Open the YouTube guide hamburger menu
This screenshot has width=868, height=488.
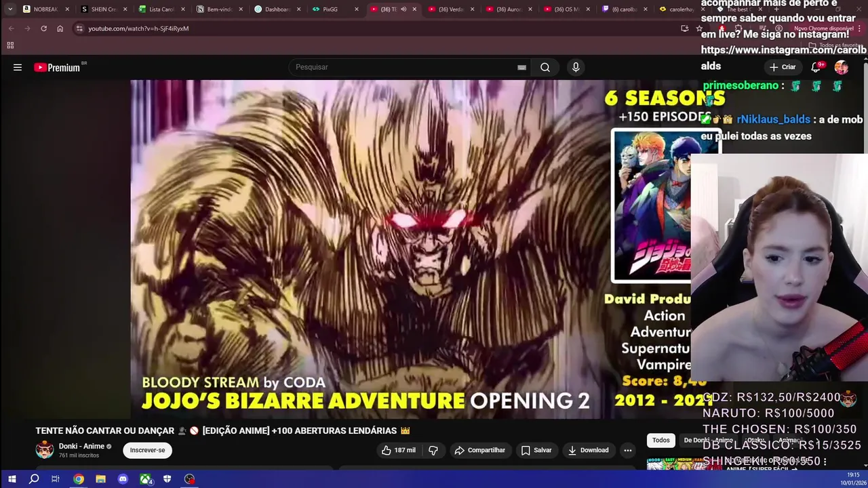18,67
